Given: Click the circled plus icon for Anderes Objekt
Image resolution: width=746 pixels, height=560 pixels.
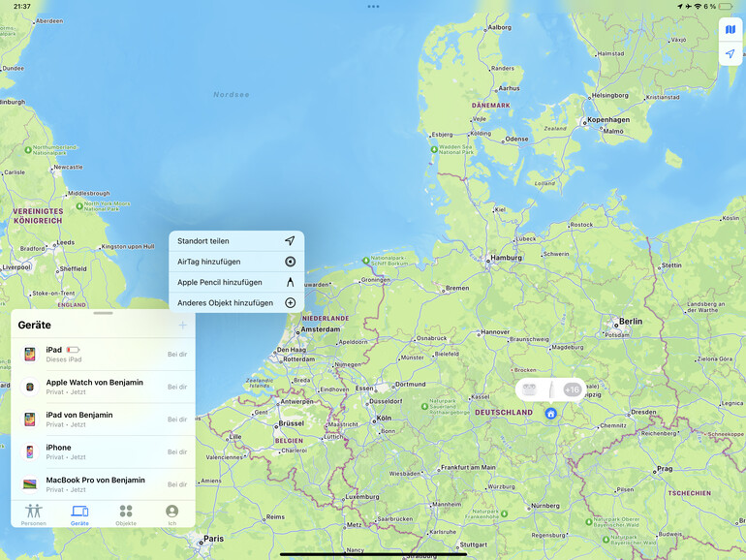Looking at the screenshot, I should point(291,302).
